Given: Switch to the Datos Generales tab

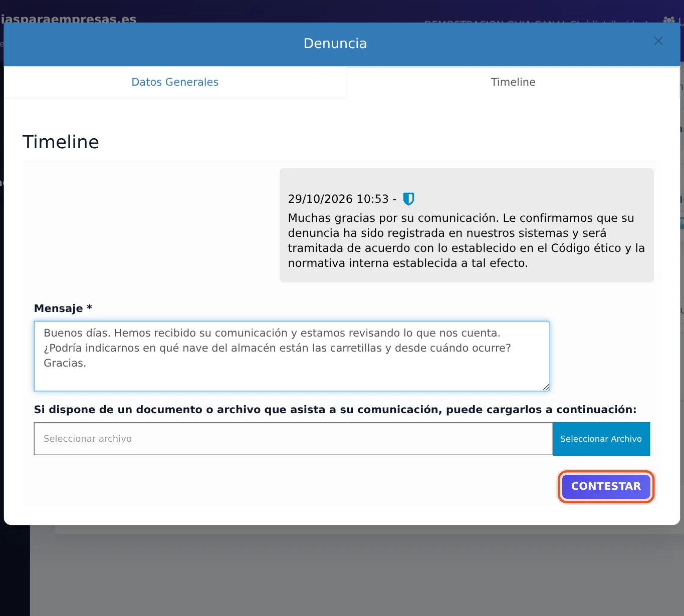Looking at the screenshot, I should click(x=175, y=82).
